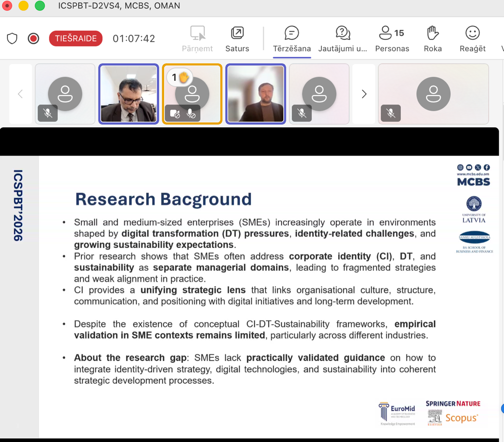Image resolution: width=504 pixels, height=442 pixels.
Task: Go to previous participants with left chevron
Action: point(20,94)
